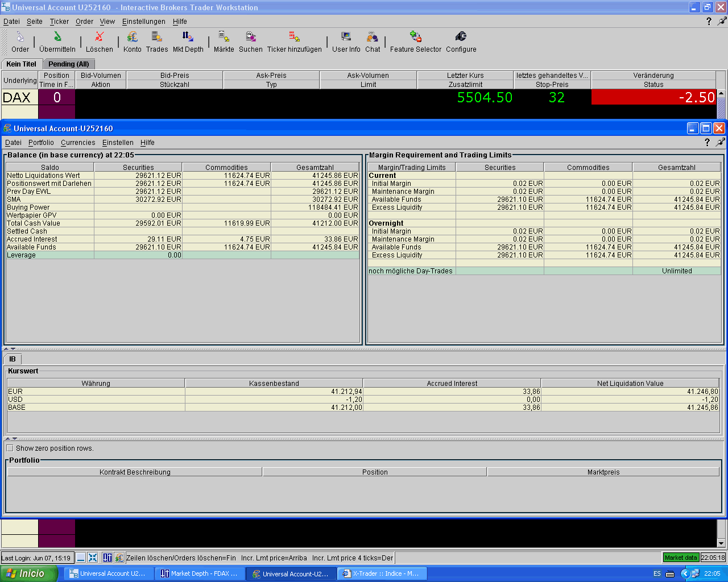The height and width of the screenshot is (582, 728).
Task: Click the Market data status button
Action: click(x=681, y=558)
